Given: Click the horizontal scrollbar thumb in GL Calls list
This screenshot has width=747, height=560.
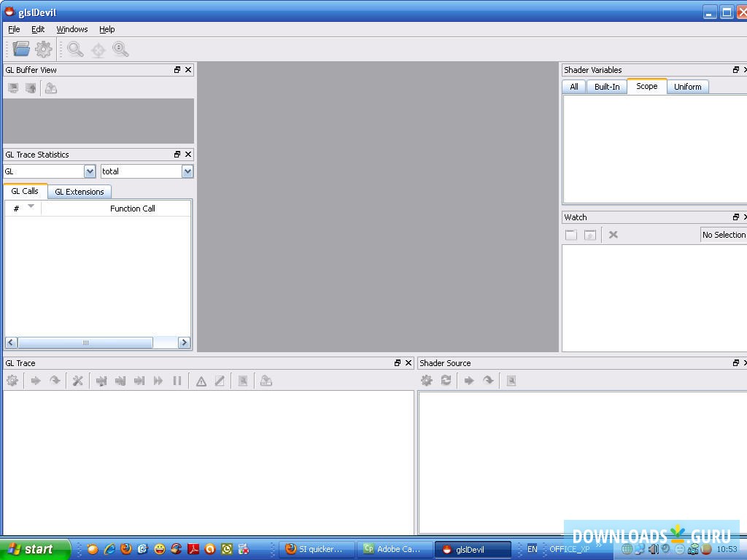Looking at the screenshot, I should (85, 343).
